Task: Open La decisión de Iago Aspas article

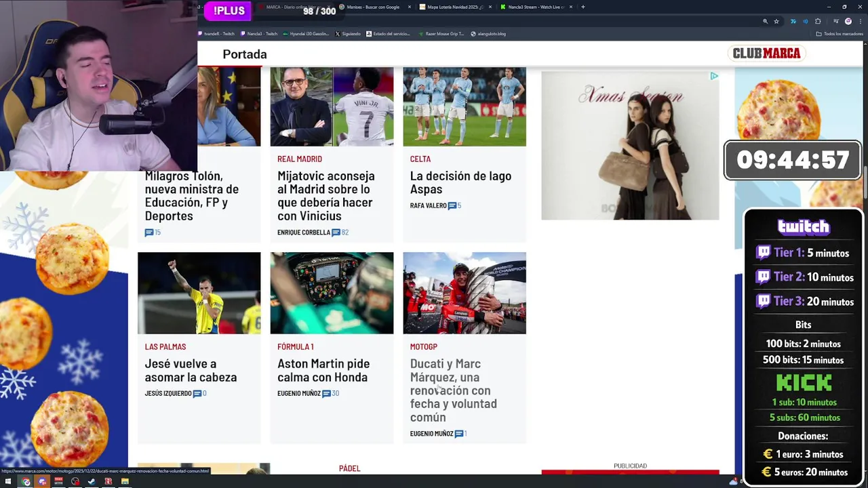Action: (460, 182)
